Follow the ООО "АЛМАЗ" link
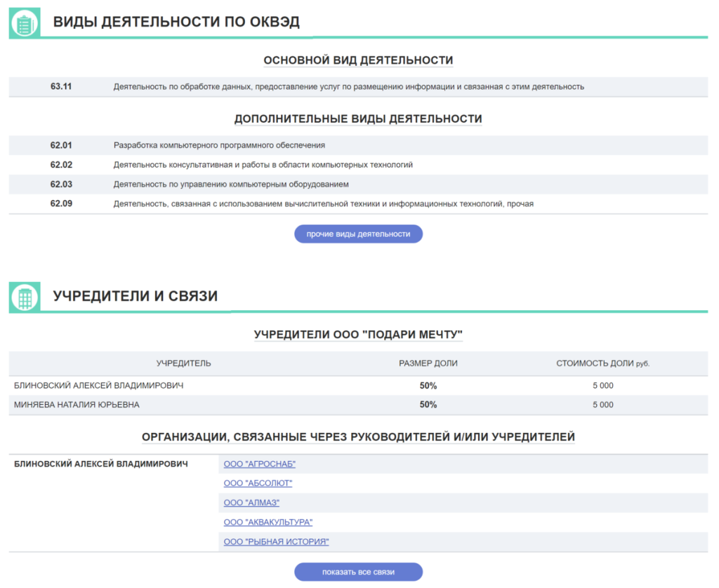Screen dimensions: 719x588 (251, 502)
